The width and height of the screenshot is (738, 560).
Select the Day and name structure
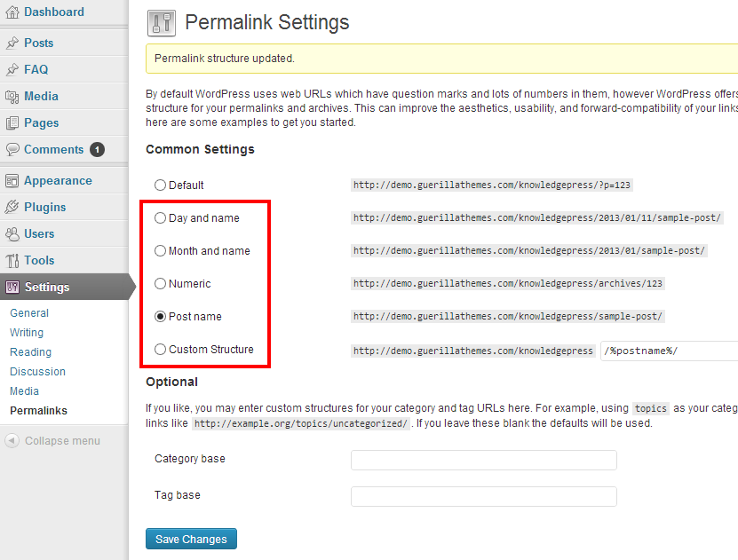(160, 217)
